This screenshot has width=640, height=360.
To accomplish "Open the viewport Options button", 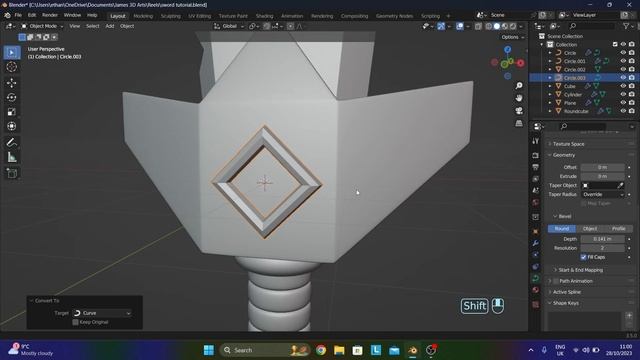I will point(513,37).
